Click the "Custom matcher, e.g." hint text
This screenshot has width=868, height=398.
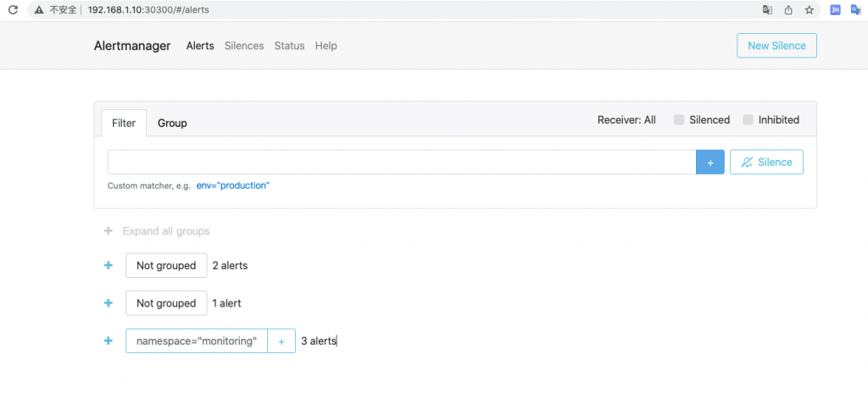(149, 185)
